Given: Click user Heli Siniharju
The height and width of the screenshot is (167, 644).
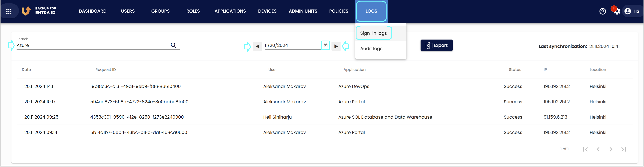Looking at the screenshot, I should (277, 117).
